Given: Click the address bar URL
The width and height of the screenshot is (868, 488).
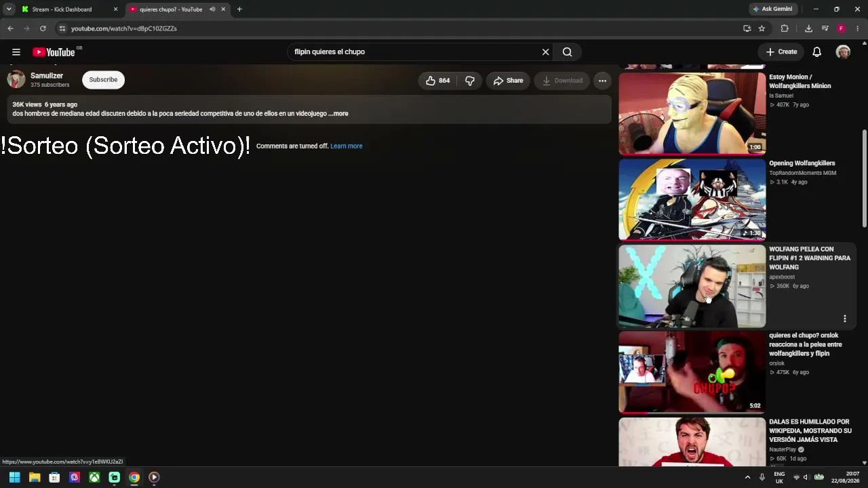Looking at the screenshot, I should (x=124, y=28).
